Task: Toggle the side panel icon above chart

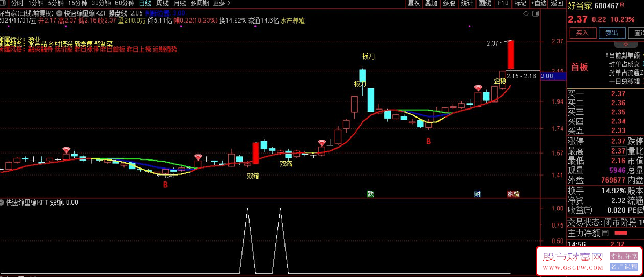Action: 535,13
